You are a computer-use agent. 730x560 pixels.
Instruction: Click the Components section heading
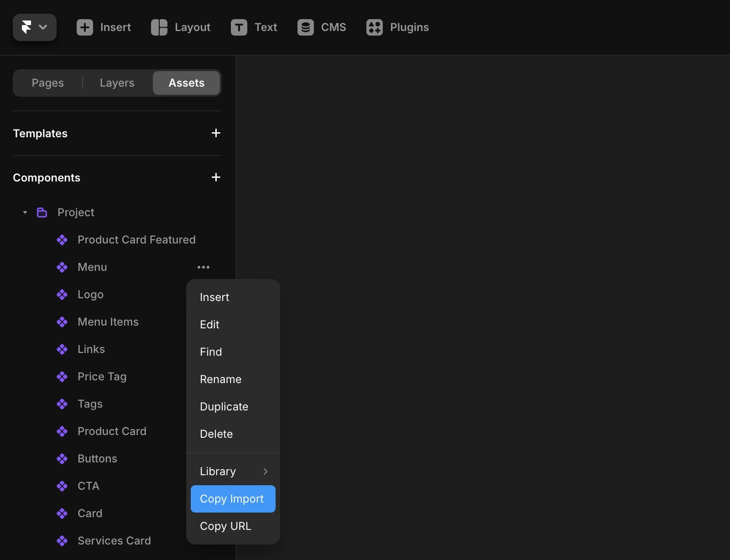point(47,178)
